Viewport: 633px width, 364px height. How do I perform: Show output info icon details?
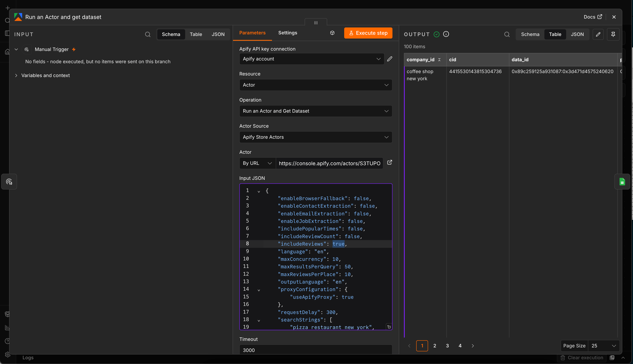click(x=446, y=34)
